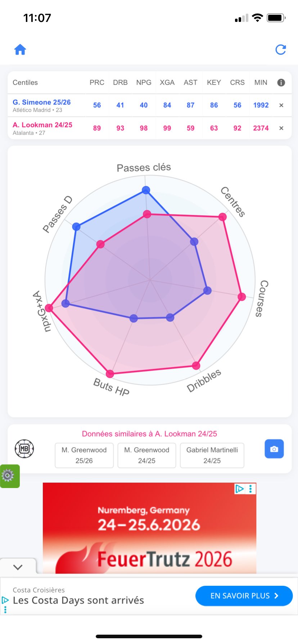Tap the blue camera screenshot button
The image size is (298, 644).
coord(274,449)
